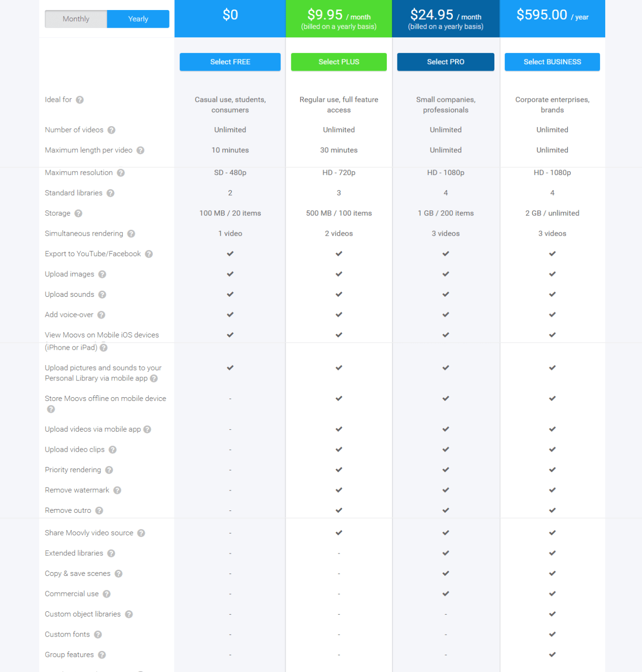The height and width of the screenshot is (672, 642).
Task: Click the 'Extended libraries' row label
Action: [74, 553]
